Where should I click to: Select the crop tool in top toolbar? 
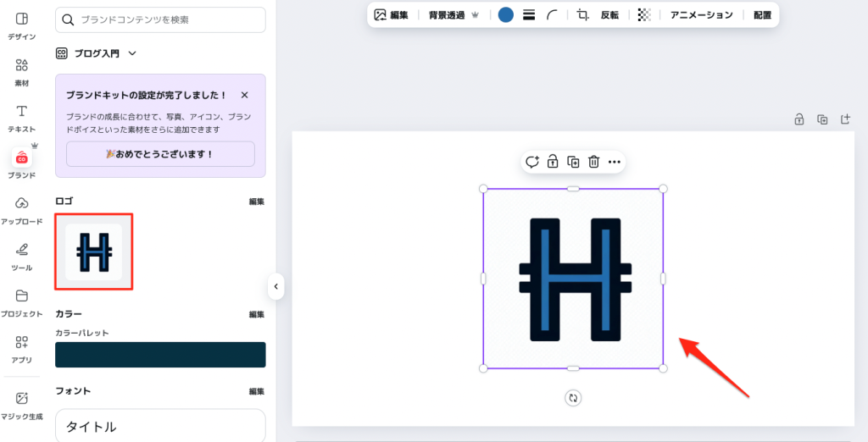[582, 14]
